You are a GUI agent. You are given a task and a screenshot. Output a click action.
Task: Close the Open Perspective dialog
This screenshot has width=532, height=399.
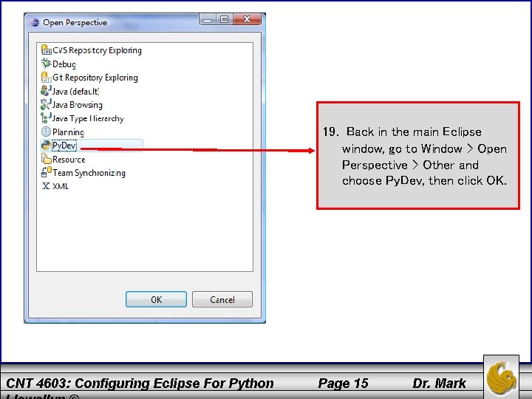pos(247,19)
